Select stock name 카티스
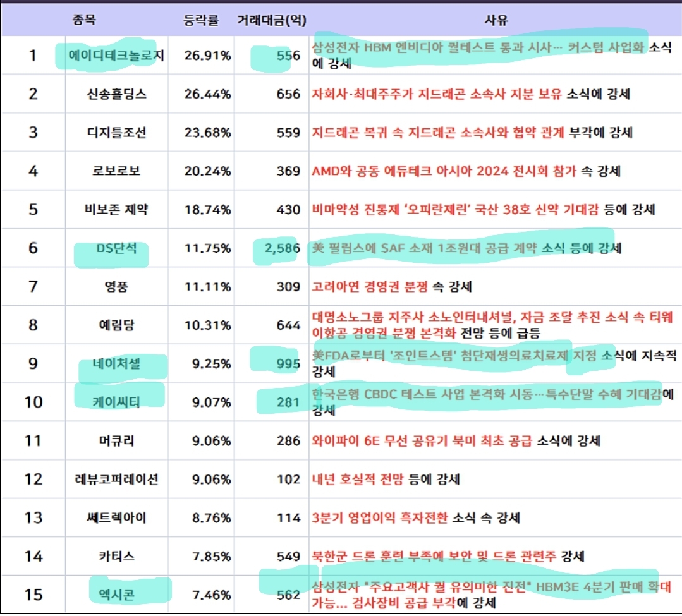 pos(116,556)
